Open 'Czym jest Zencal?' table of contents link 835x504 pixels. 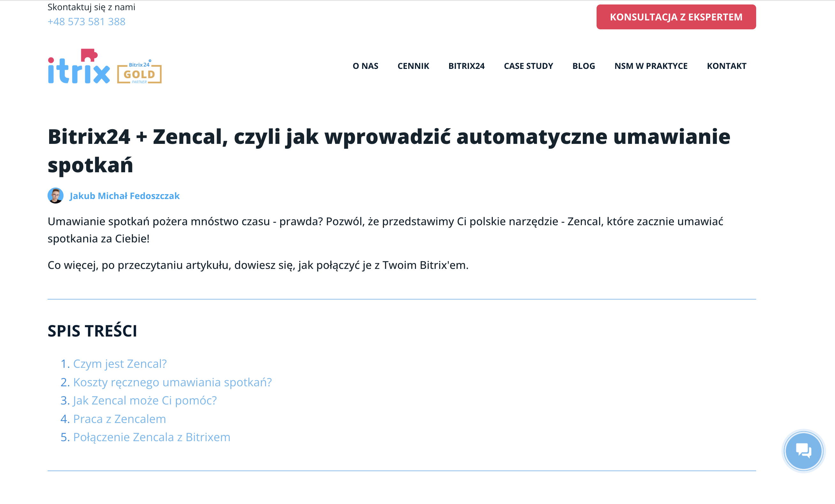119,363
